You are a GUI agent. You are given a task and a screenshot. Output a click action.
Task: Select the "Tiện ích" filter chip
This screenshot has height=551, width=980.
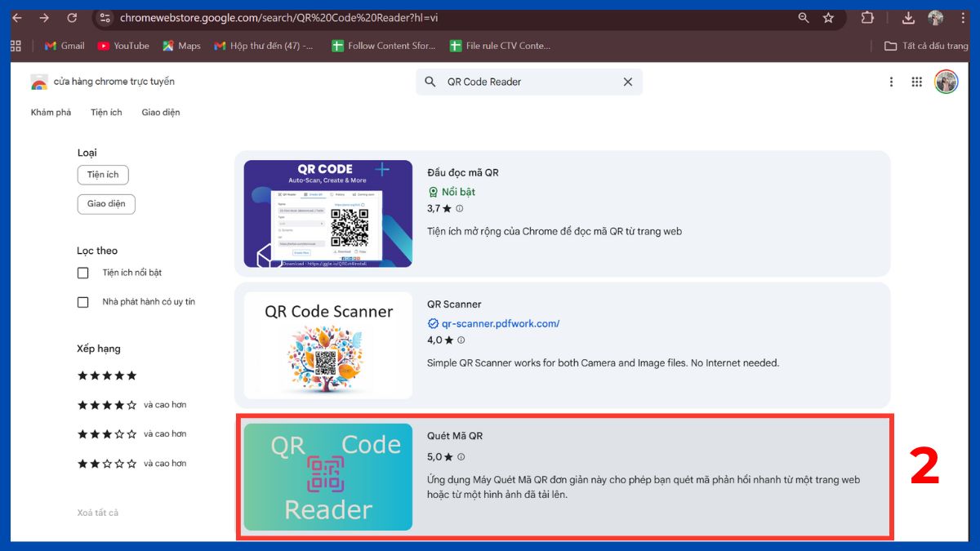(103, 174)
